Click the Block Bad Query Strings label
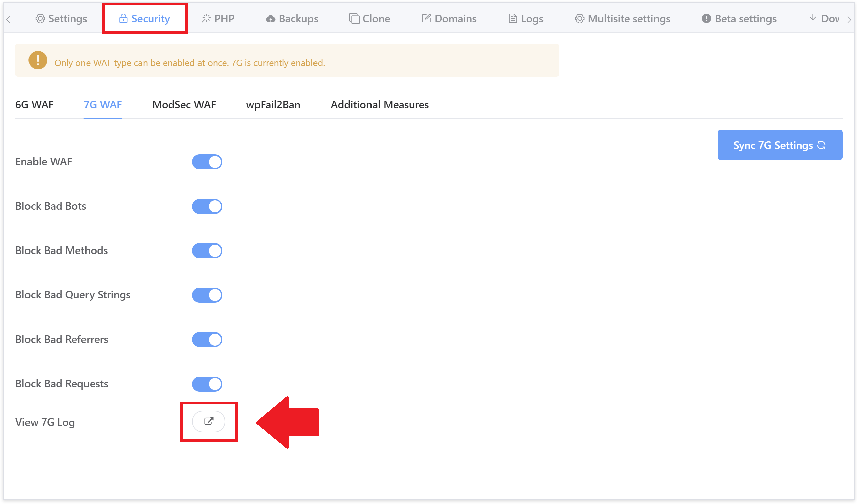857x504 pixels. [73, 295]
